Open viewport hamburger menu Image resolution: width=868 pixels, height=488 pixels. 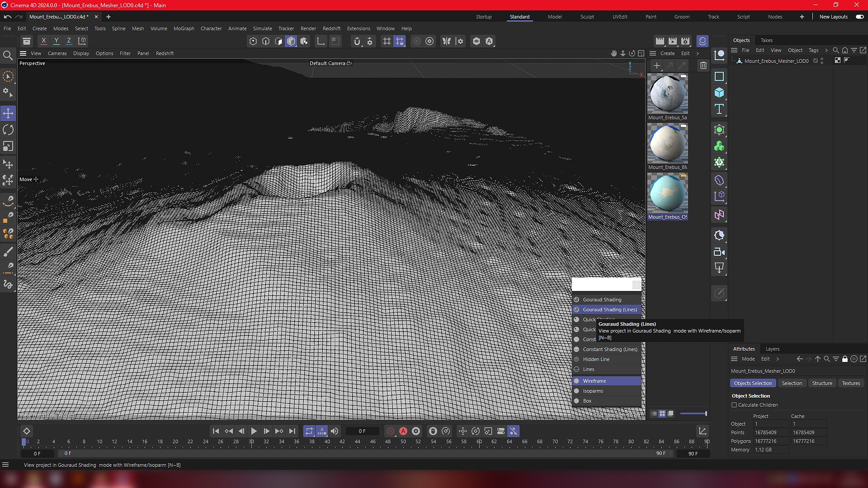click(x=23, y=53)
